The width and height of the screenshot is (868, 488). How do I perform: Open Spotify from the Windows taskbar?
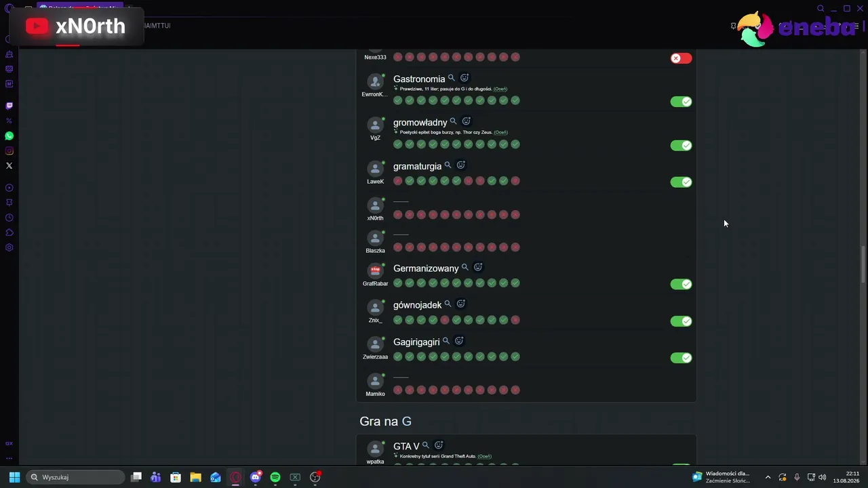275,477
